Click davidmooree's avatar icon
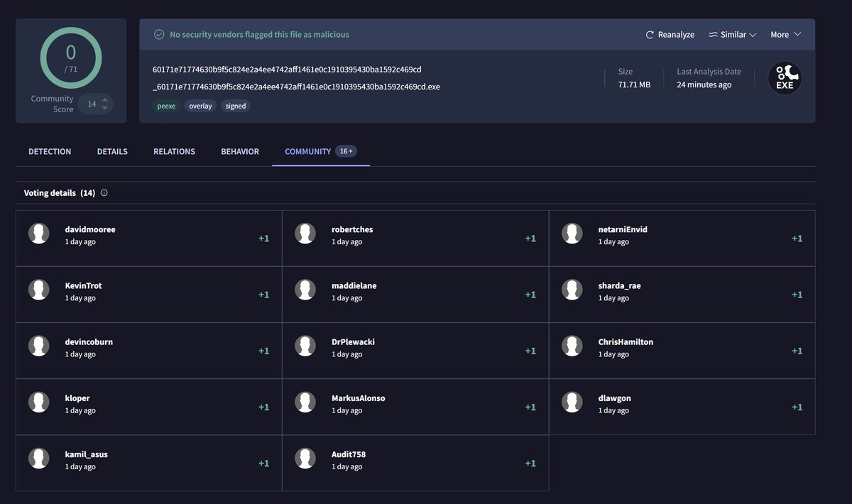This screenshot has width=852, height=504. pyautogui.click(x=38, y=234)
